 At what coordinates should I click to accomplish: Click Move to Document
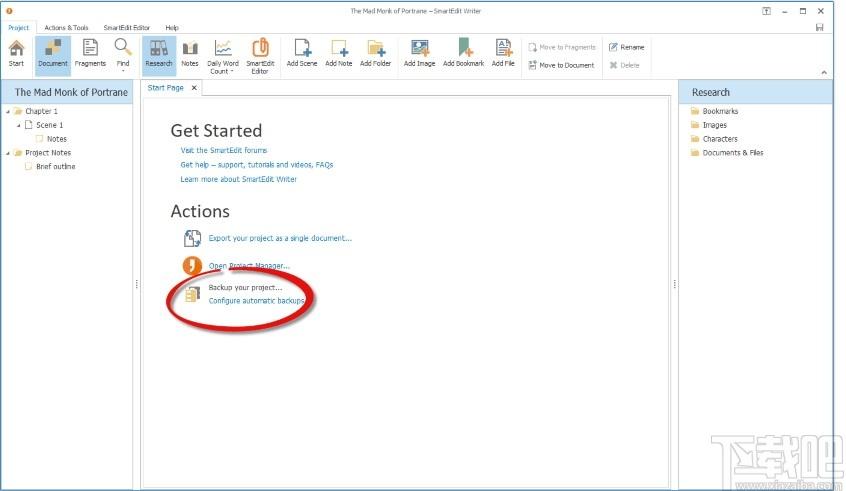[561, 65]
